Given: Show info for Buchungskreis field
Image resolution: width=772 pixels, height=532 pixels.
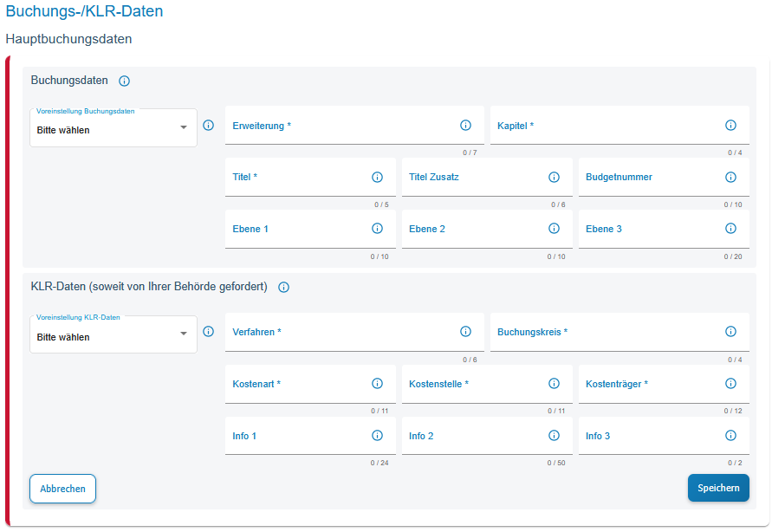Looking at the screenshot, I should [730, 332].
